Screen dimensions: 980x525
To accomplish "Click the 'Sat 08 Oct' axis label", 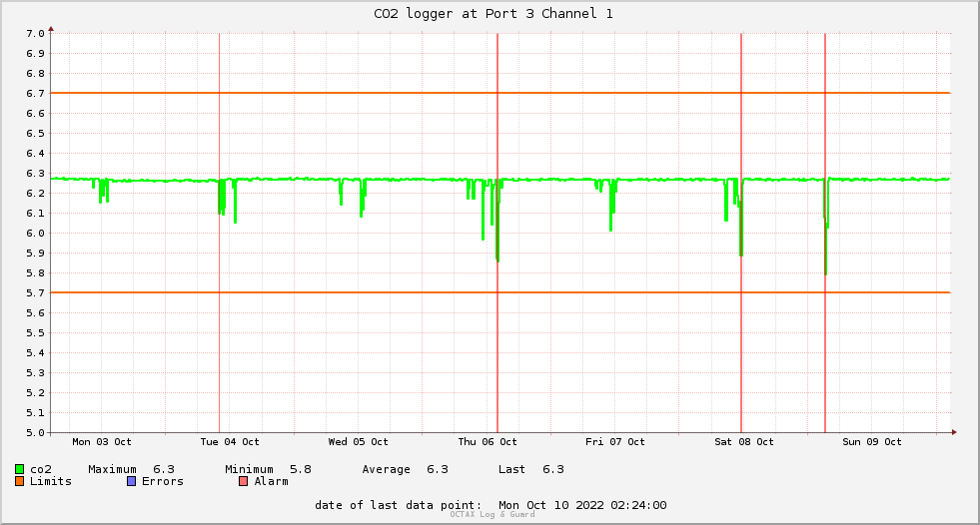I will point(744,442).
